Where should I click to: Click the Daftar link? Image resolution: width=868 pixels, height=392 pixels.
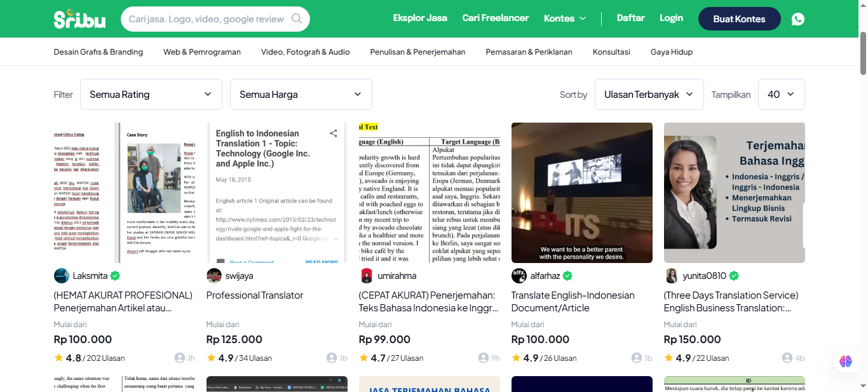631,18
